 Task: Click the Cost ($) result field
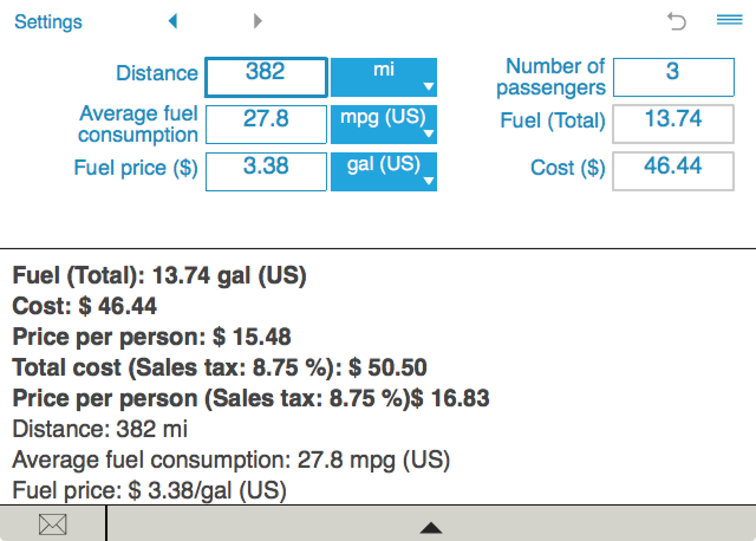point(673,172)
